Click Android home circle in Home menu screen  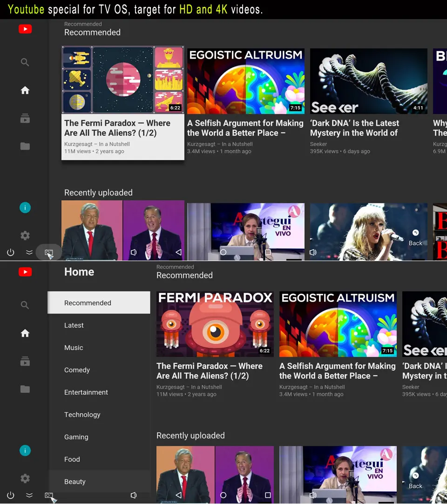tap(223, 495)
